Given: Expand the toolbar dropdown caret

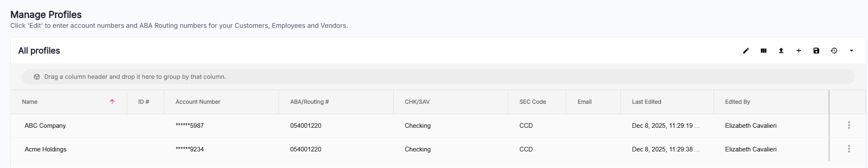Looking at the screenshot, I should [851, 51].
